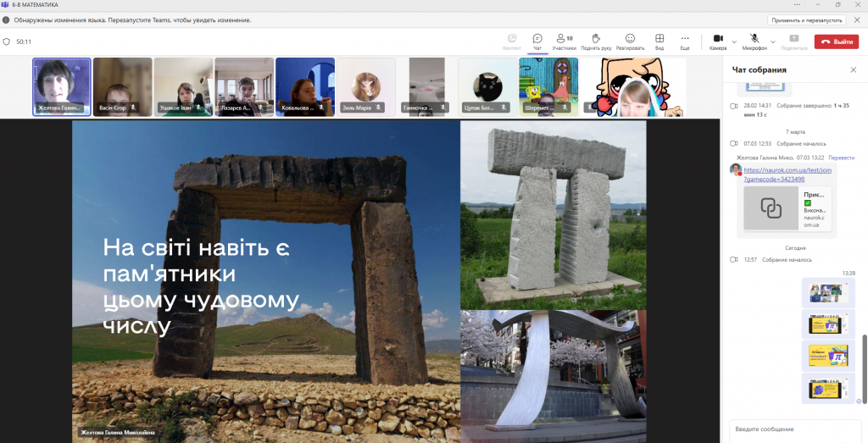Open the Чат panel icon

coord(537,41)
